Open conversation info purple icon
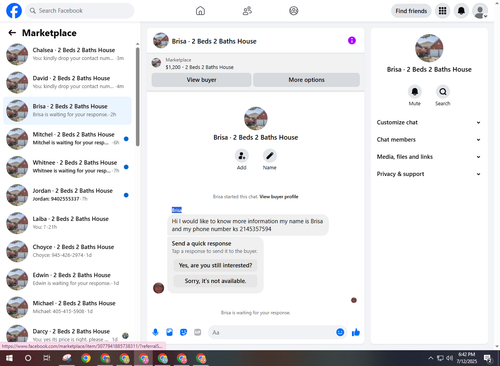 tap(352, 41)
